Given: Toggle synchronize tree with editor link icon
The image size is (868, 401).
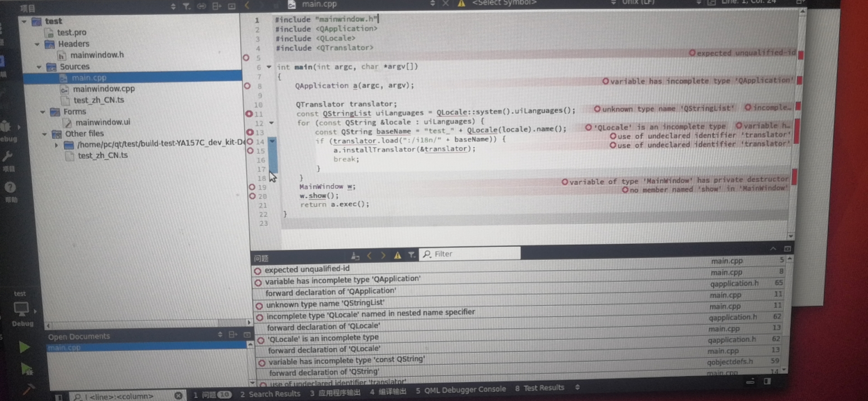Looking at the screenshot, I should coord(201,6).
